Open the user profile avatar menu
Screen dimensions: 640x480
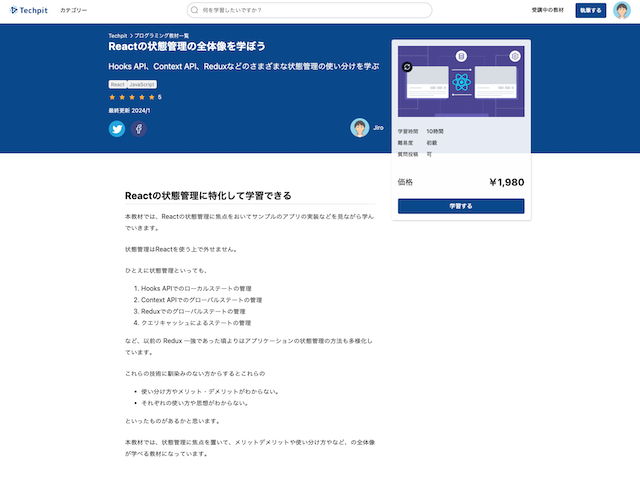[622, 11]
